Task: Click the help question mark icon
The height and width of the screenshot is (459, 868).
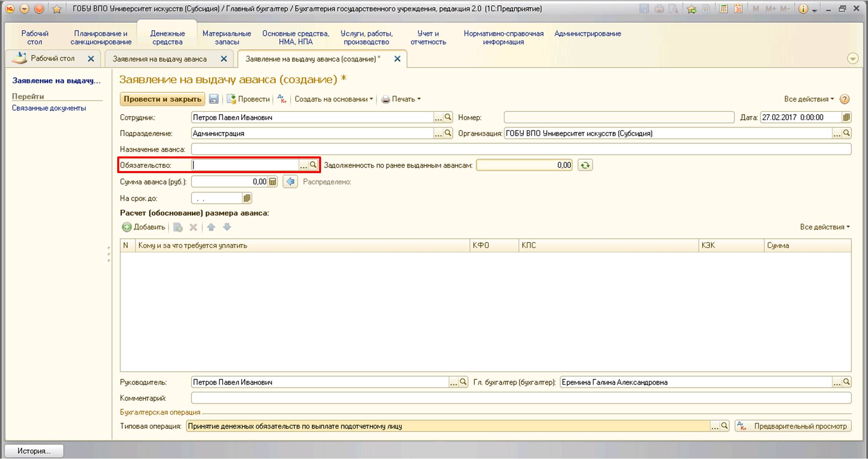Action: [x=845, y=99]
